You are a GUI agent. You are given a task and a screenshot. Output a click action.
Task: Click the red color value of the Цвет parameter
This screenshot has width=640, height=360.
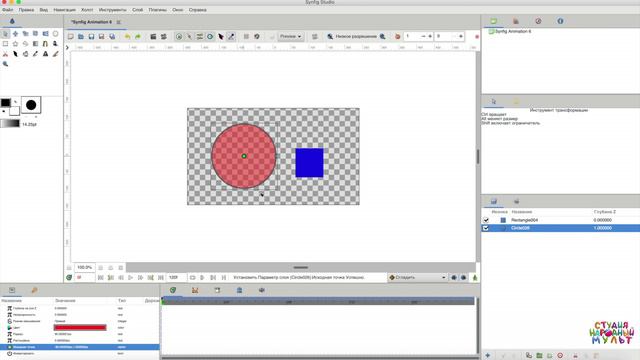click(x=80, y=327)
